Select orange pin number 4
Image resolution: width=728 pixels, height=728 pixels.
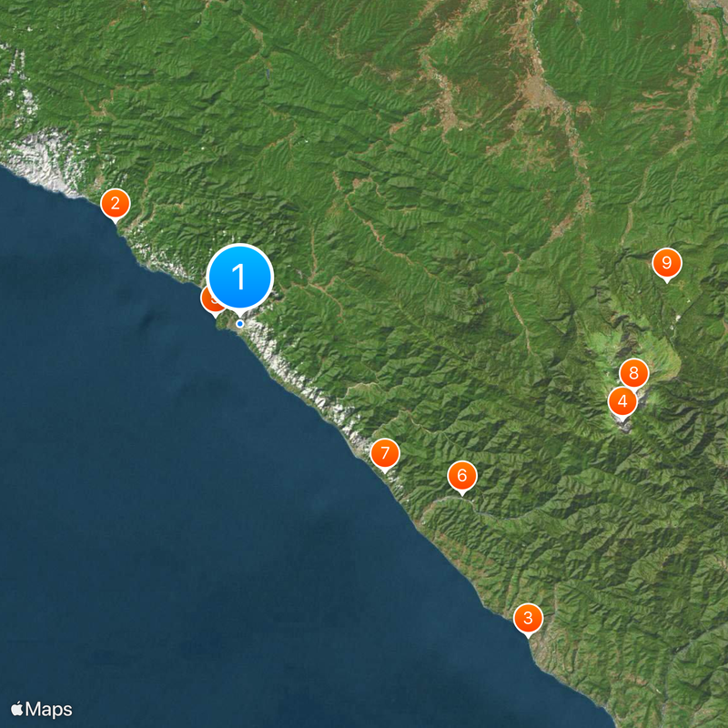coord(622,401)
